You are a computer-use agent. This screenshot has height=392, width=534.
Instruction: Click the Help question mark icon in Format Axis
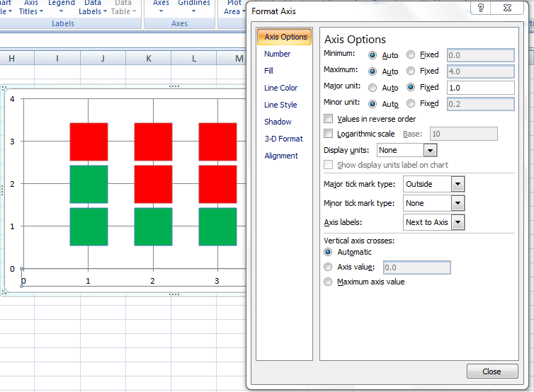(481, 8)
